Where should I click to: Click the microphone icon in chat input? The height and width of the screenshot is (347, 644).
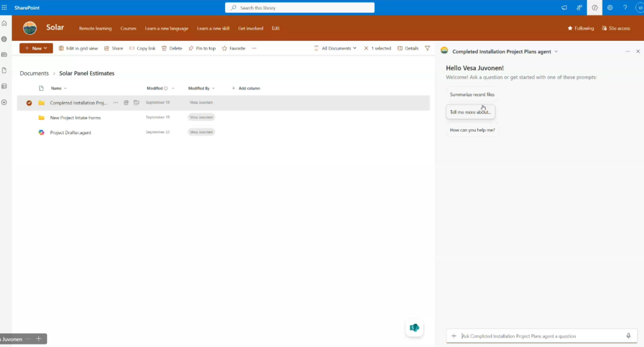click(x=628, y=336)
